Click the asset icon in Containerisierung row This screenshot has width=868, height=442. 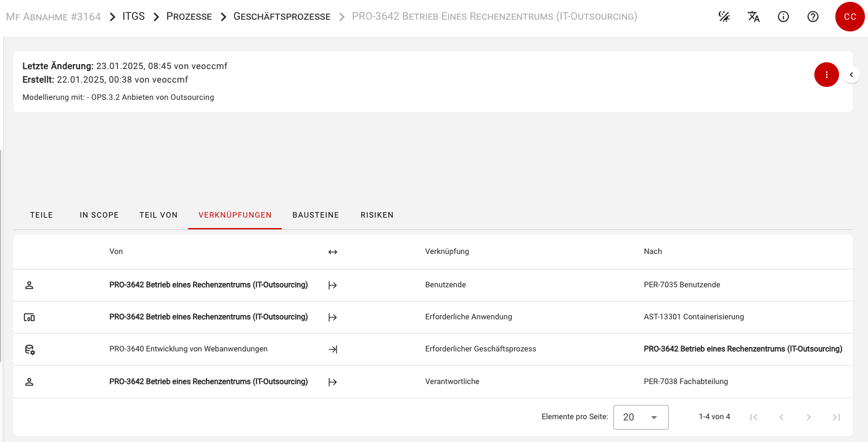point(29,317)
